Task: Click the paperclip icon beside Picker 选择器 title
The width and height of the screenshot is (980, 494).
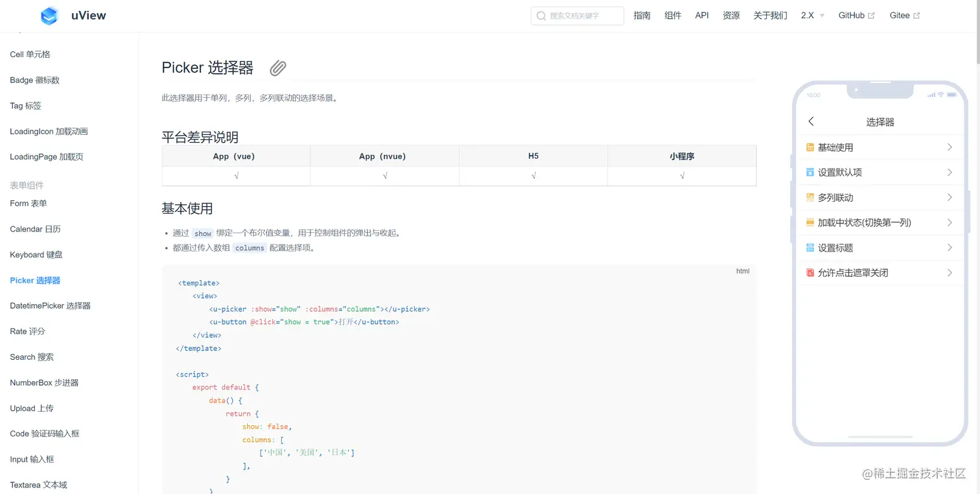Action: click(277, 68)
